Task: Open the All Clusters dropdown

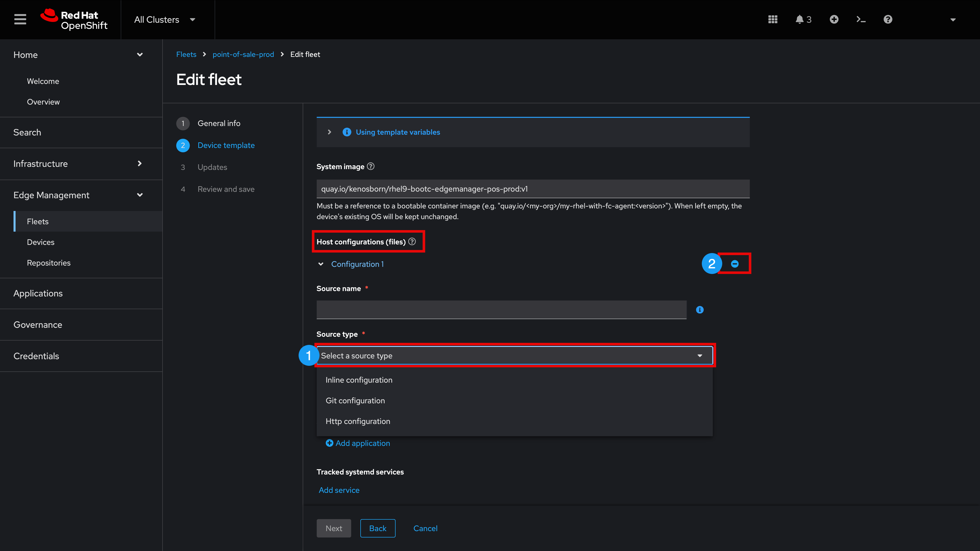Action: (x=165, y=20)
